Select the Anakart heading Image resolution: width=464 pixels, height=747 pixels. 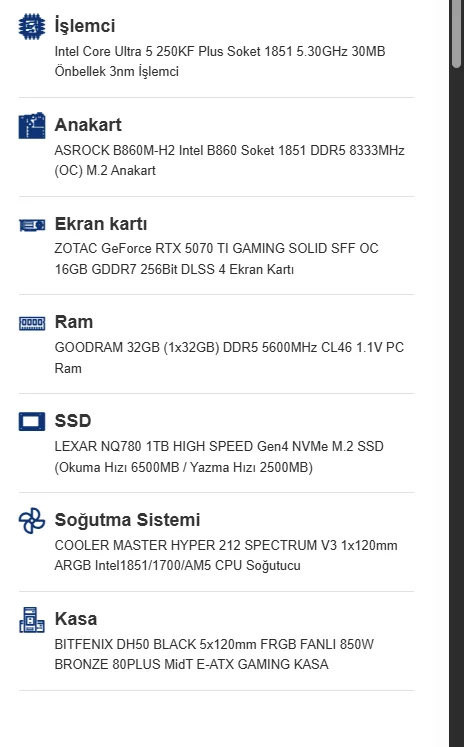click(x=88, y=125)
